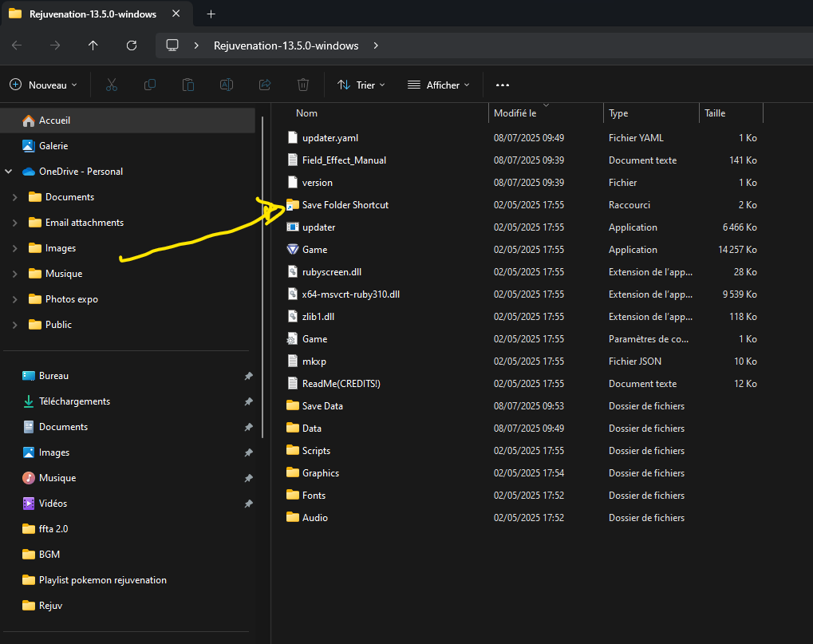Select the updater application icon
The width and height of the screenshot is (813, 644).
(x=293, y=227)
